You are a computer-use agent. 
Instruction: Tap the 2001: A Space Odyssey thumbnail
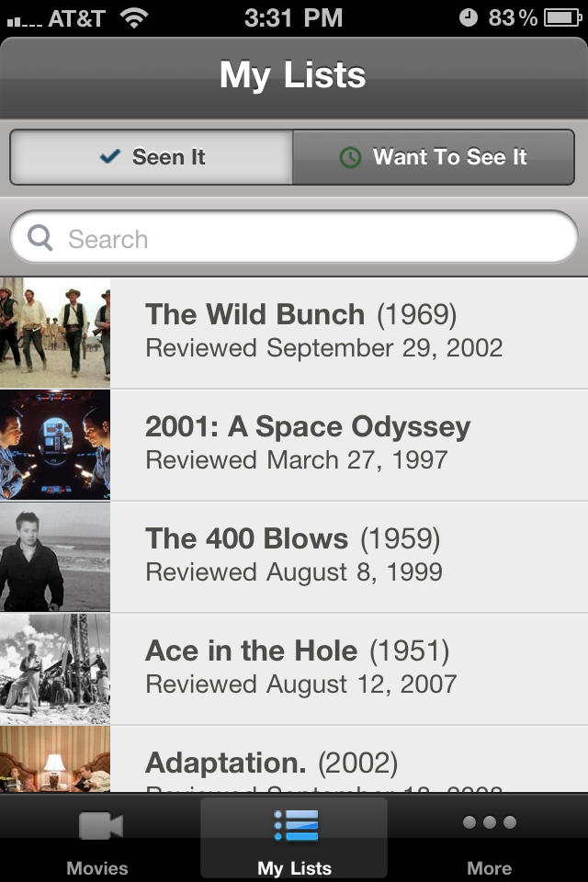click(55, 445)
